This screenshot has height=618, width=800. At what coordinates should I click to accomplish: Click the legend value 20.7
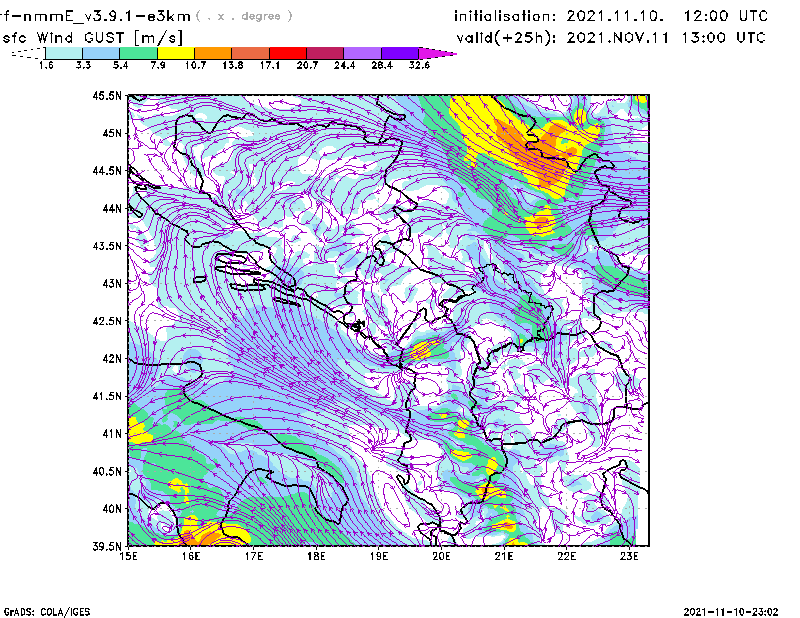click(307, 65)
